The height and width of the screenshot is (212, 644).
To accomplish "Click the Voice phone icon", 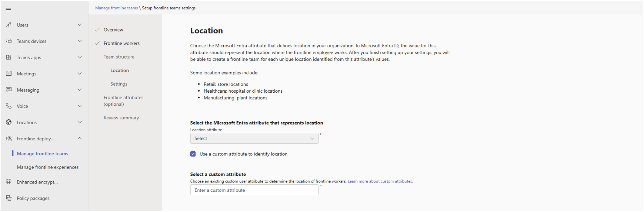I will click(9, 106).
